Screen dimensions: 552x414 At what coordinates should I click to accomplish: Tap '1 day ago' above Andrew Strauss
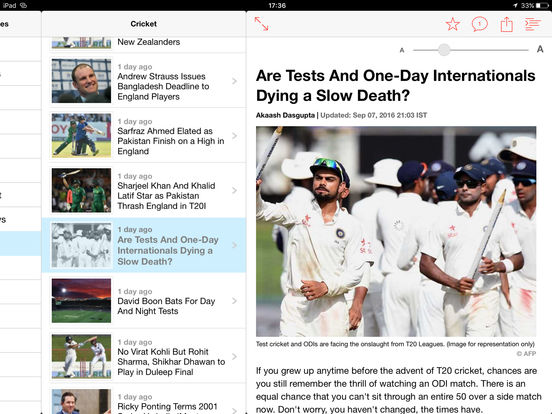point(135,67)
